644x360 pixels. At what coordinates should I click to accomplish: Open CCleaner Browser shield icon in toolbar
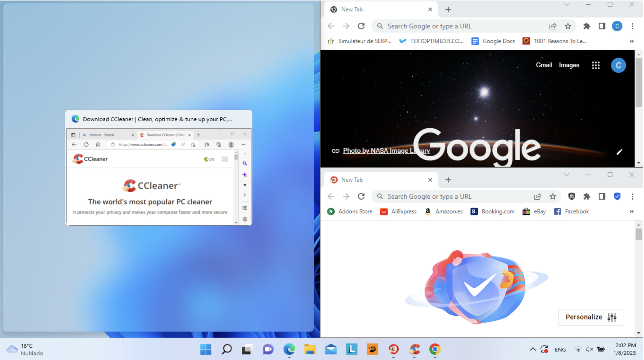coord(572,197)
